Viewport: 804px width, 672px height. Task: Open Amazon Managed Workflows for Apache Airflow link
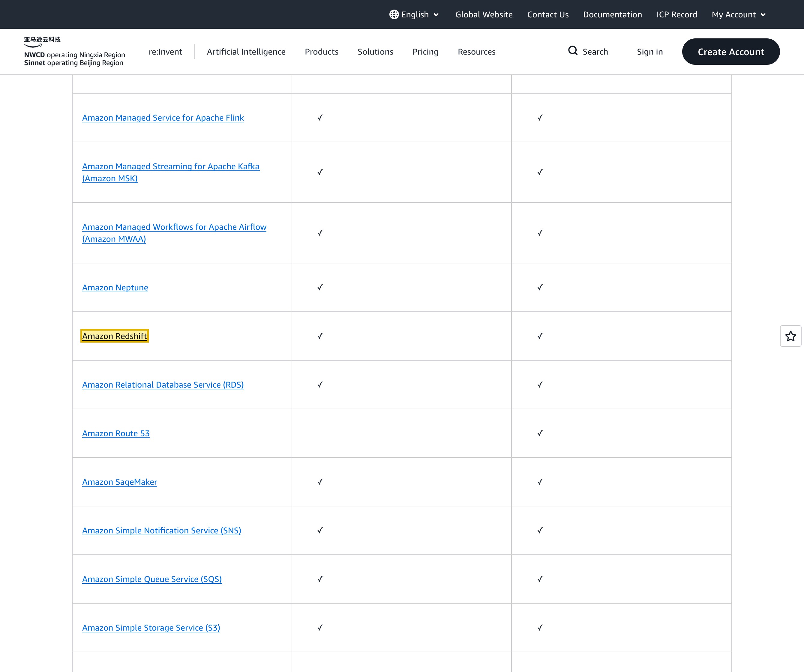pos(174,233)
